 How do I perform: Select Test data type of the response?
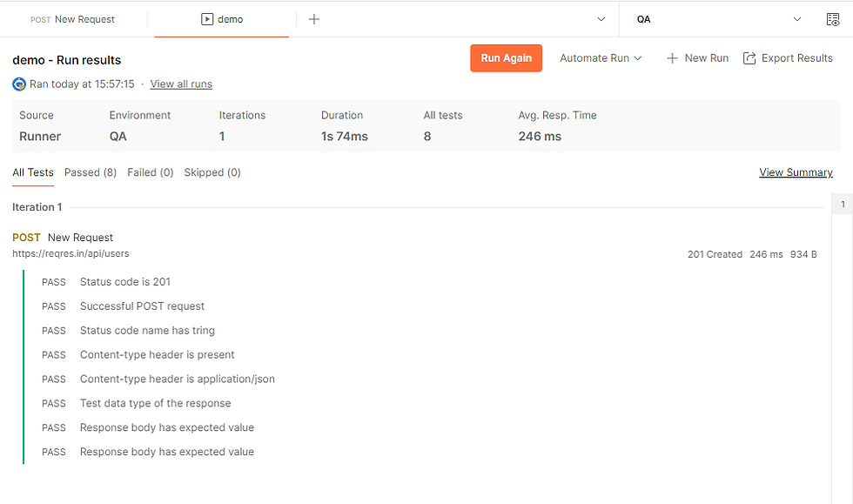click(156, 403)
